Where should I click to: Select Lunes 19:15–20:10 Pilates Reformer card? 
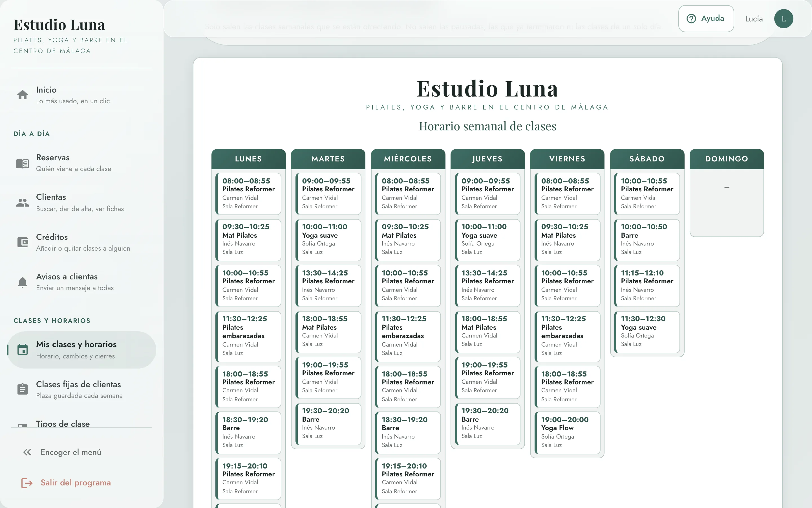248,479
